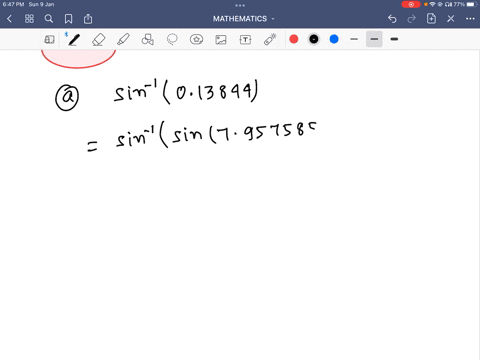This screenshot has height=360, width=480.
Task: Choose the black pen color
Action: tap(314, 39)
